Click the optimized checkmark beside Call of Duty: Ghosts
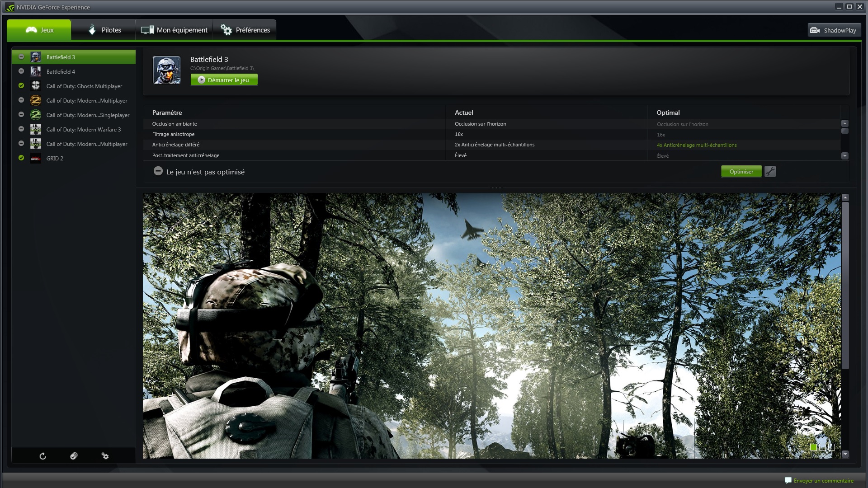Viewport: 868px width, 488px height. pos(21,85)
